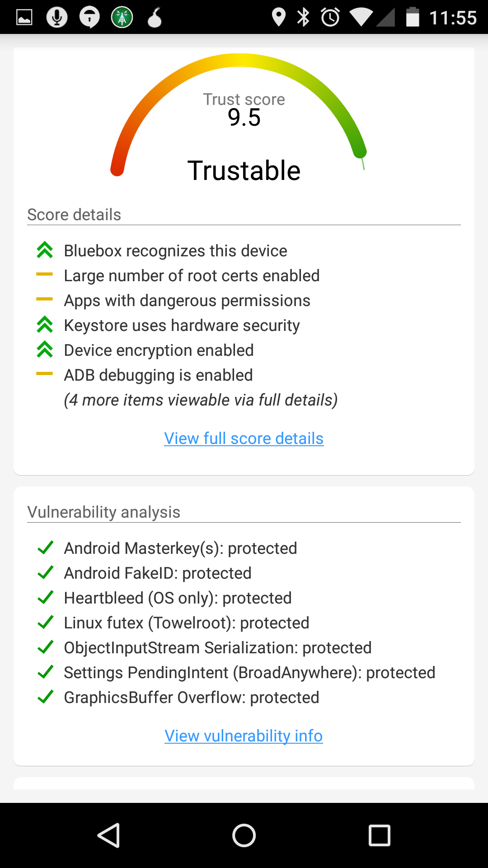This screenshot has height=868, width=488.
Task: Open View vulnerability info link
Action: pyautogui.click(x=244, y=736)
